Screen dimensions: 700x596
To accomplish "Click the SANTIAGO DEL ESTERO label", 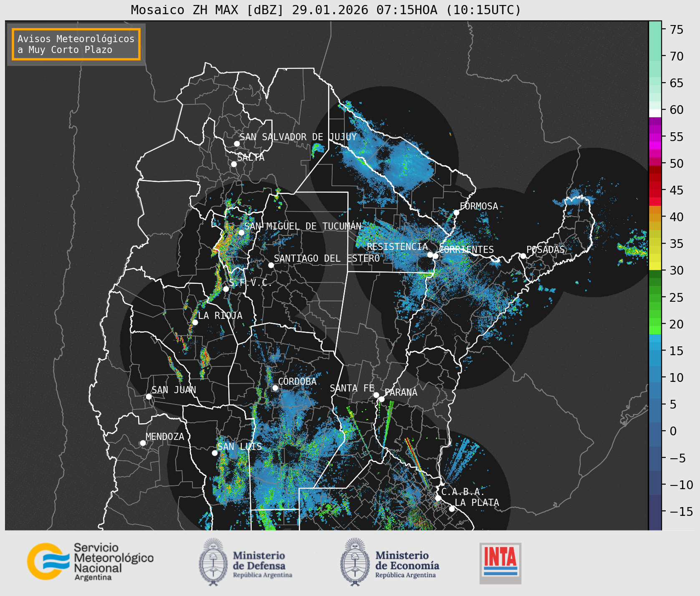I will (327, 258).
